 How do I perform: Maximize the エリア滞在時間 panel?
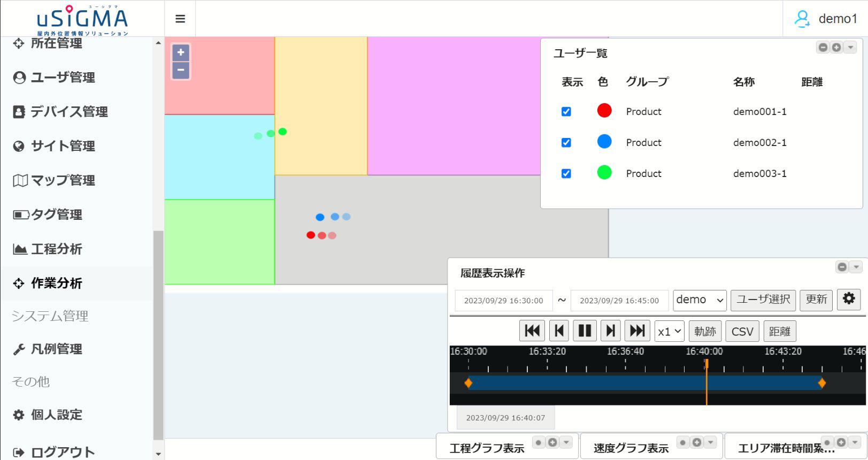[x=841, y=442]
